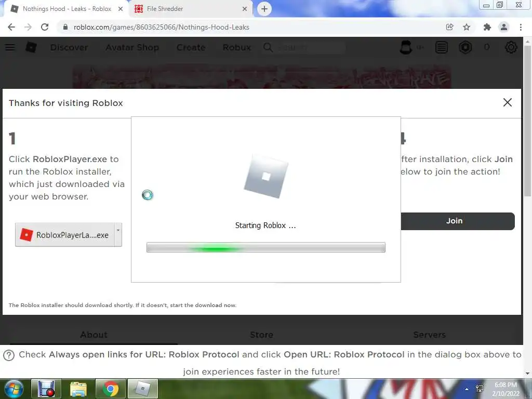
Task: Bookmark this page with the star
Action: coord(467,27)
